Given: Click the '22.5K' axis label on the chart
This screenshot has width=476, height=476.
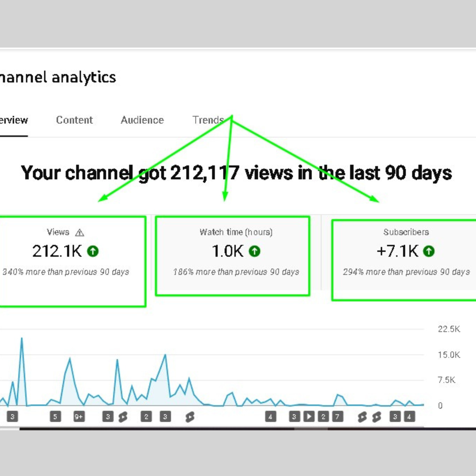Looking at the screenshot, I should click(449, 329).
